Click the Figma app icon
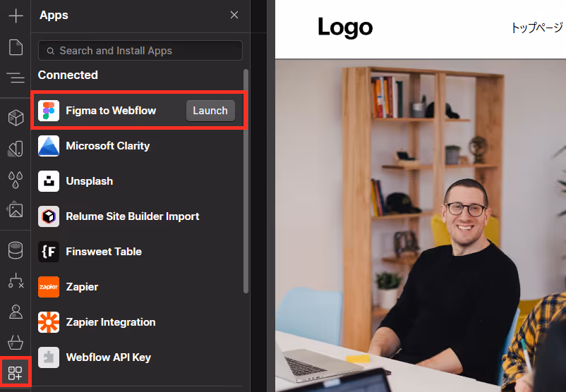Image resolution: width=566 pixels, height=392 pixels. click(x=49, y=111)
